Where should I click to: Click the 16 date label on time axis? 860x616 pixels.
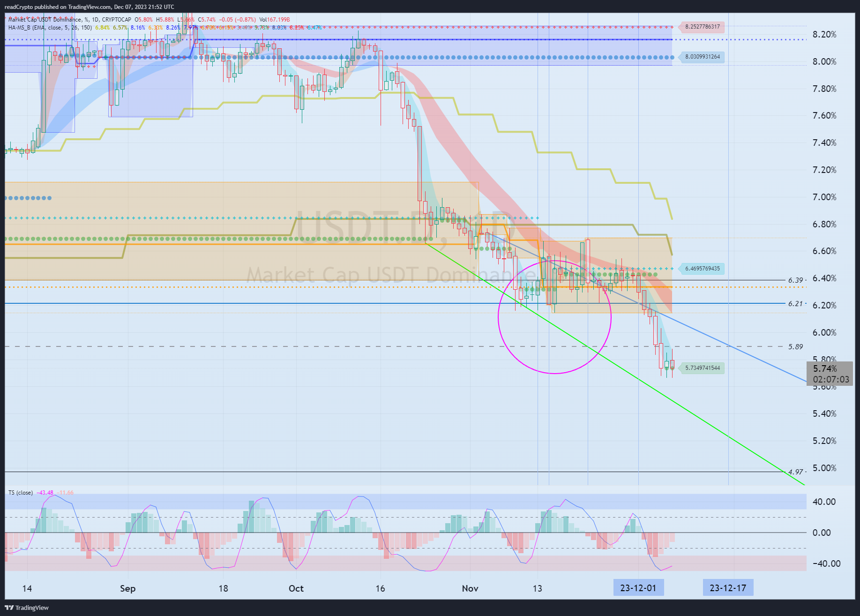tap(380, 588)
